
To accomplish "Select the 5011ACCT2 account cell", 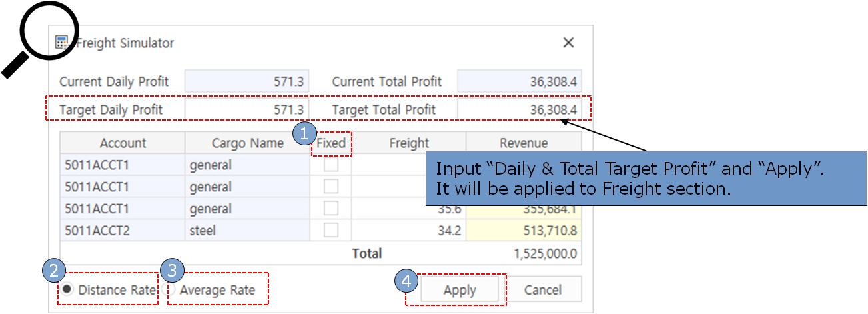I will [x=123, y=231].
